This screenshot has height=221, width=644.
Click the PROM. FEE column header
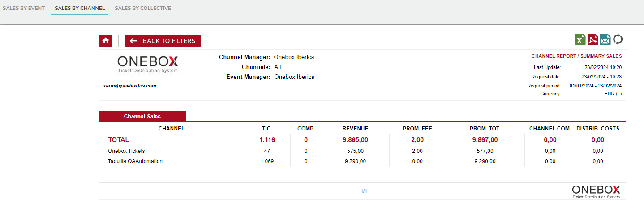click(x=417, y=129)
